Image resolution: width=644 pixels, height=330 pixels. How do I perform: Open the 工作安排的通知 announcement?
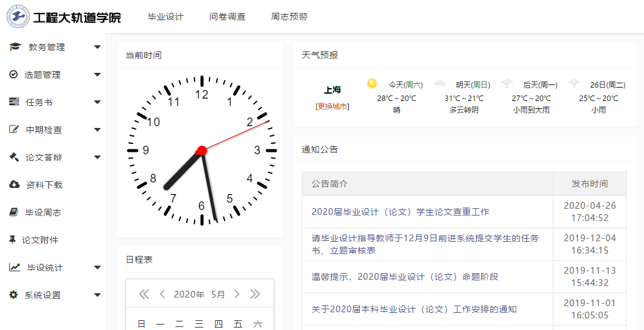click(414, 309)
